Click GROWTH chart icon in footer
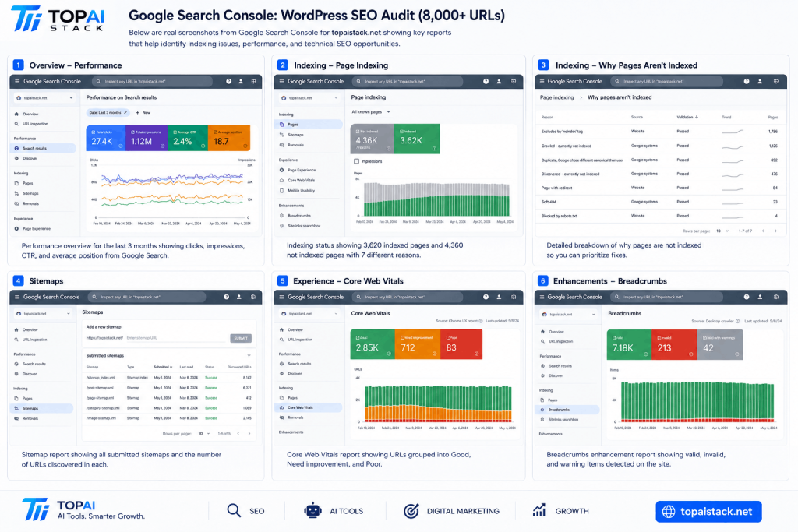This screenshot has width=798, height=532. [x=539, y=510]
